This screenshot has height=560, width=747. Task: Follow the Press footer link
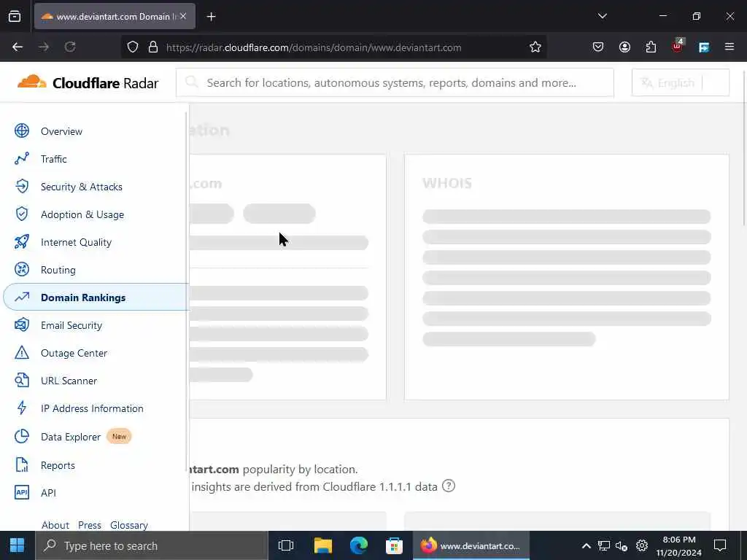click(90, 525)
